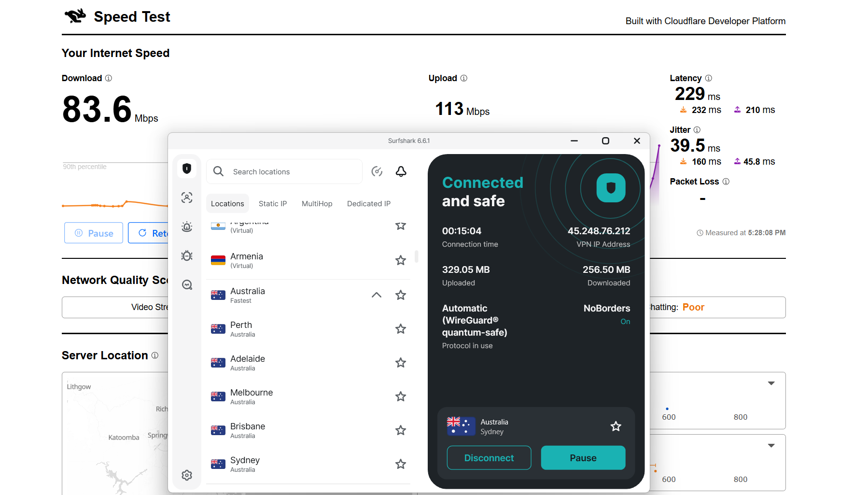Run a speed test via the speedometer icon
868x495 pixels.
point(377,171)
